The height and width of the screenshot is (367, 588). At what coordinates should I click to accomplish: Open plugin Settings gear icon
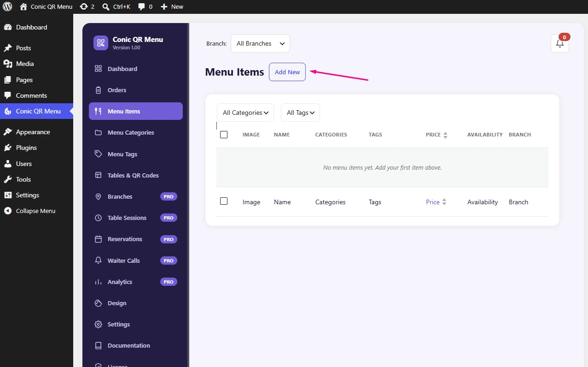pos(98,324)
